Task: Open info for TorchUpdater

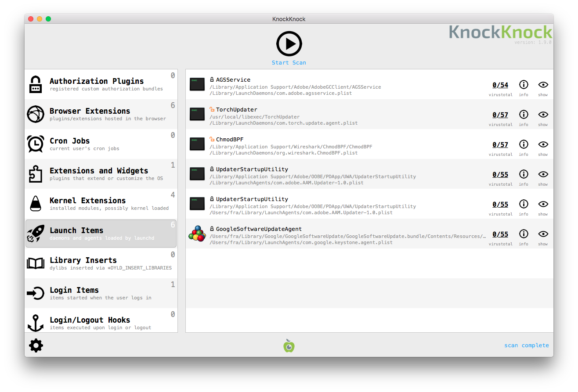Action: pos(524,115)
